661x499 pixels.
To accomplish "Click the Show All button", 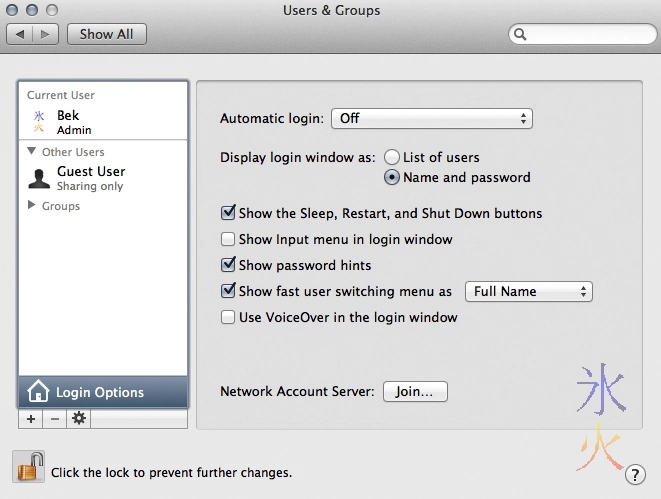I will [107, 34].
